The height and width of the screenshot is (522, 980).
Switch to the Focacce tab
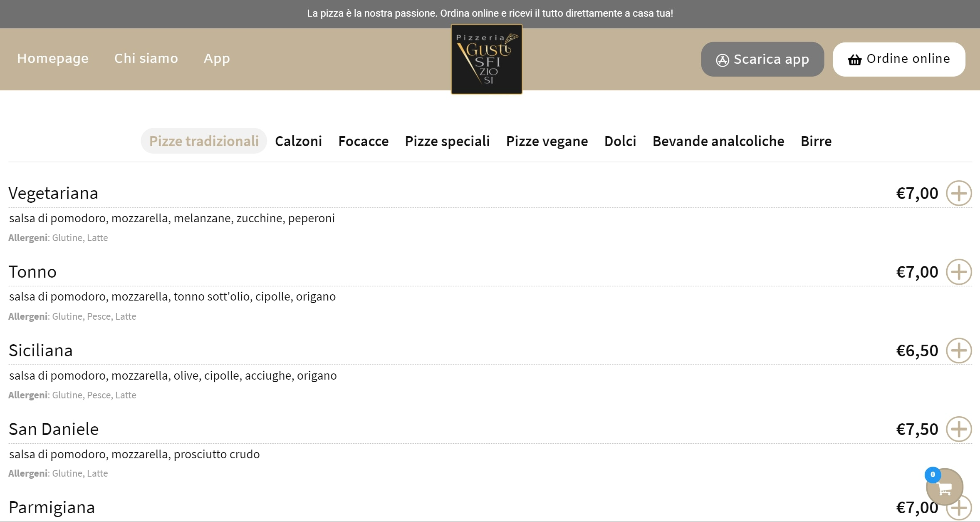[364, 141]
